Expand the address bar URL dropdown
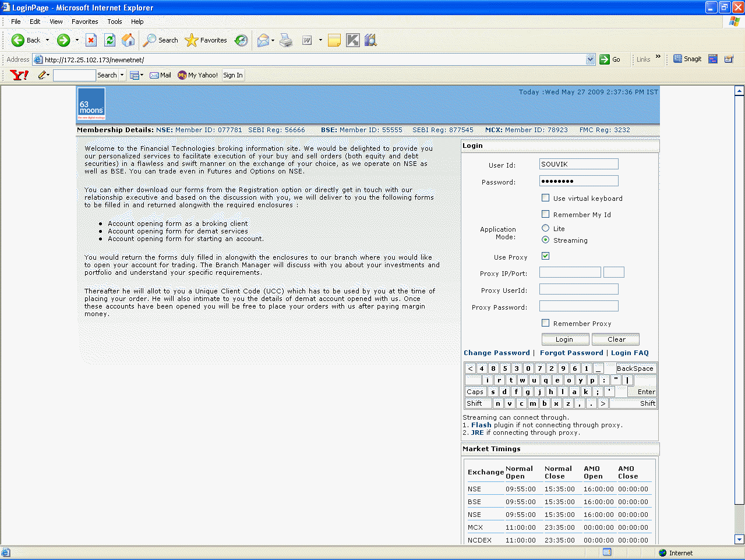 [590, 59]
